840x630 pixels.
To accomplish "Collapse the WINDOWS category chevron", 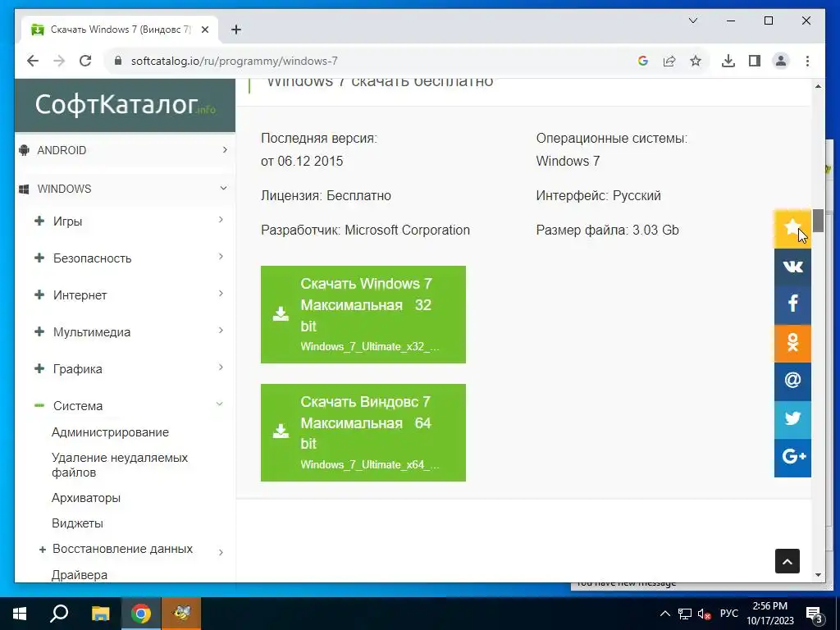I will 223,188.
